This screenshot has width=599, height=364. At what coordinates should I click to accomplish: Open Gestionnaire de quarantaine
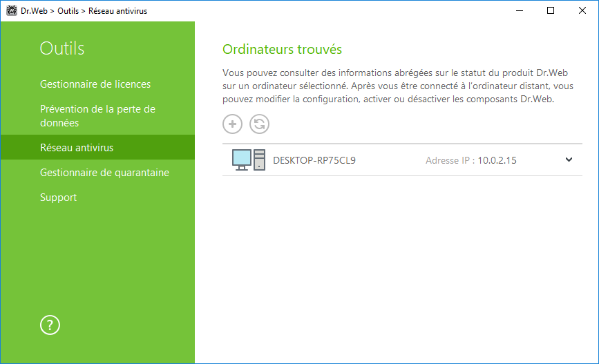click(105, 173)
